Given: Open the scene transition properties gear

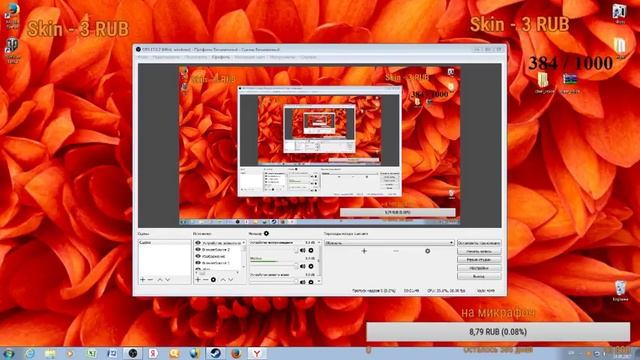Looking at the screenshot, I should [x=427, y=251].
